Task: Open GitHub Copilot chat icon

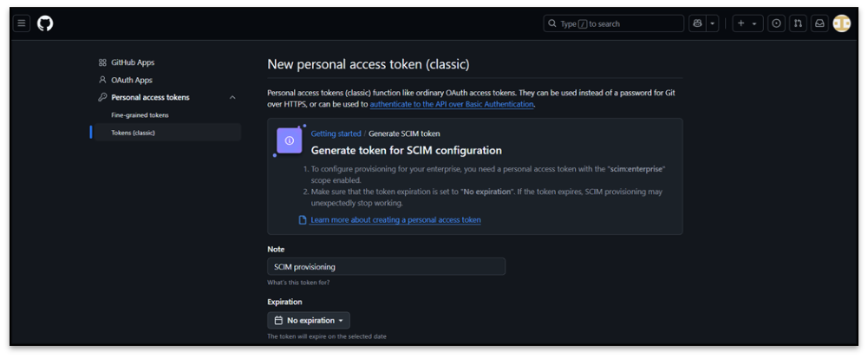Action: [697, 23]
